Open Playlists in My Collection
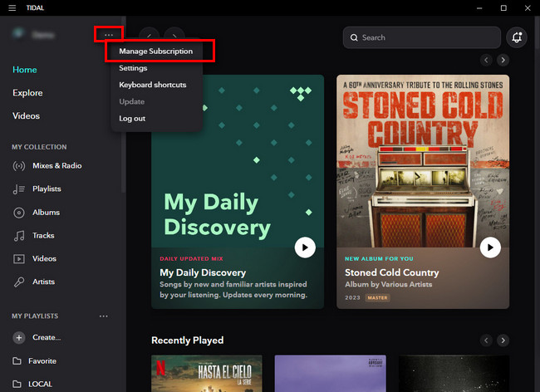The image size is (540, 392). point(47,189)
